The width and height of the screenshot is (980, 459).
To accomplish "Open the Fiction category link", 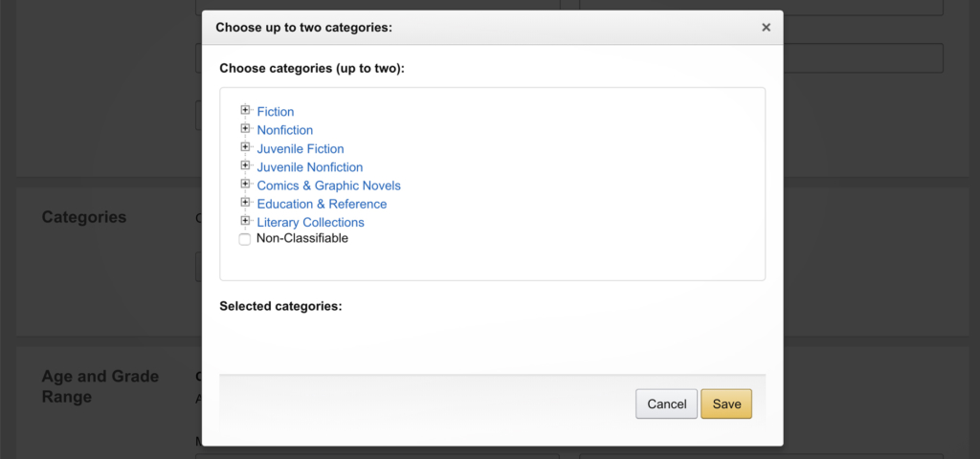I will 276,112.
